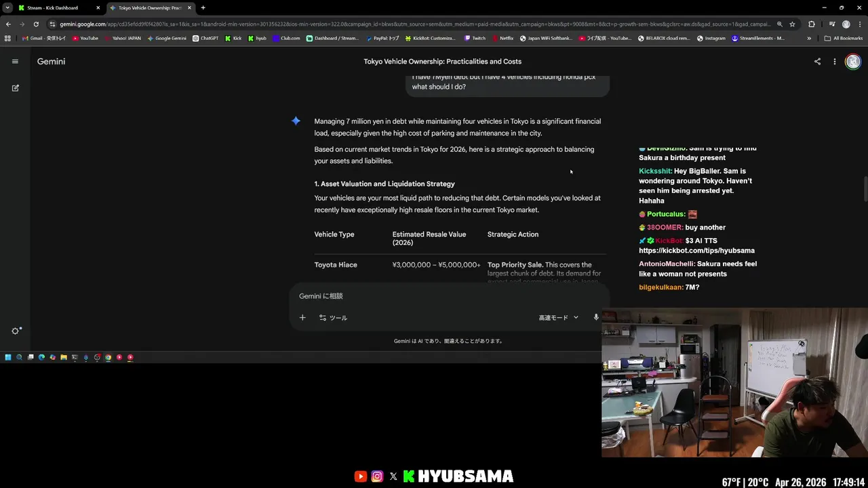Bookmark this page with star icon

point(792,24)
